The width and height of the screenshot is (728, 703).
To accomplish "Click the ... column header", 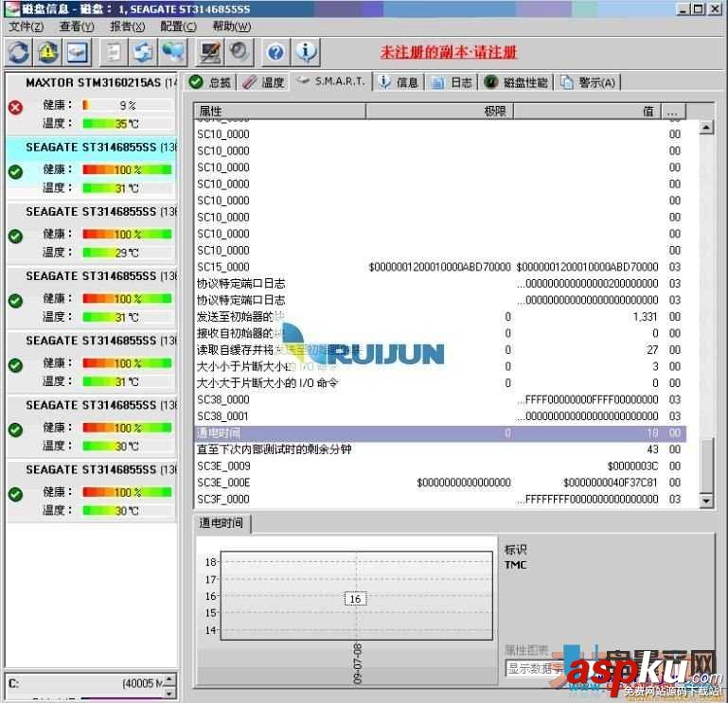I will pyautogui.click(x=673, y=112).
